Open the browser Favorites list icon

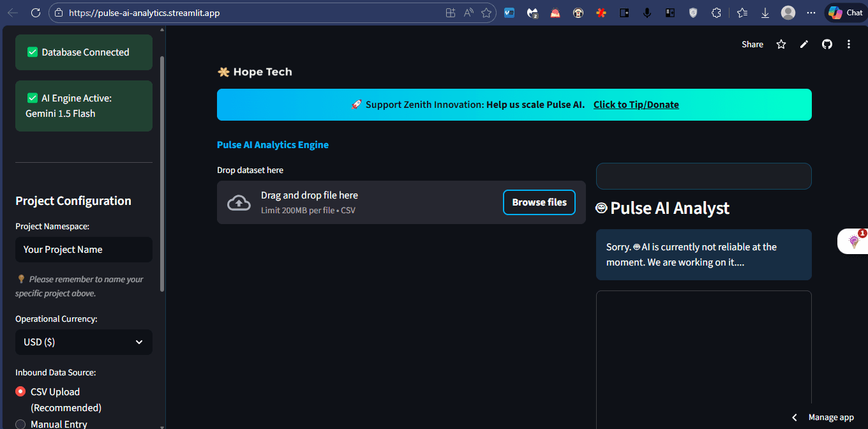pos(742,13)
